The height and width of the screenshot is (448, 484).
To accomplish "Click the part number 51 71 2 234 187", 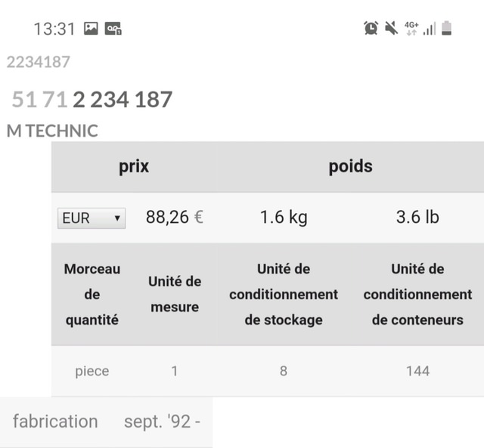I will (92, 100).
